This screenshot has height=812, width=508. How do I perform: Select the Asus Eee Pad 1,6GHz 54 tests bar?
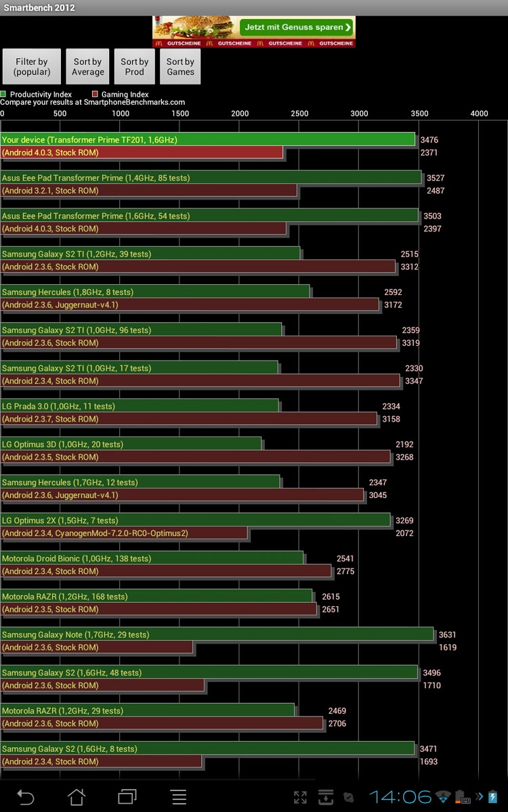click(x=209, y=215)
